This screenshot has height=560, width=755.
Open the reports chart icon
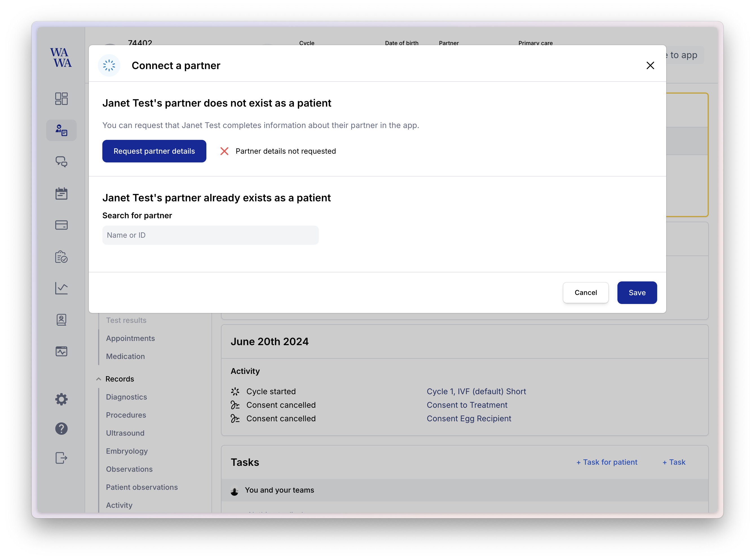point(61,288)
